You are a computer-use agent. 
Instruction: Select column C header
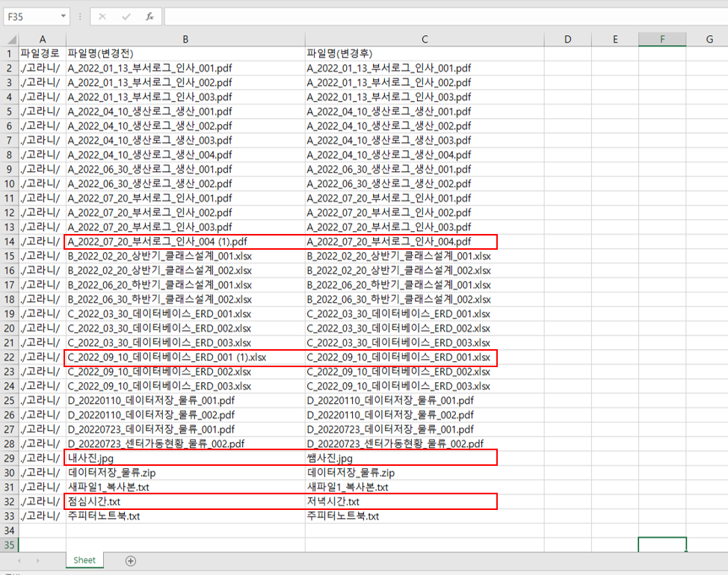coord(425,40)
